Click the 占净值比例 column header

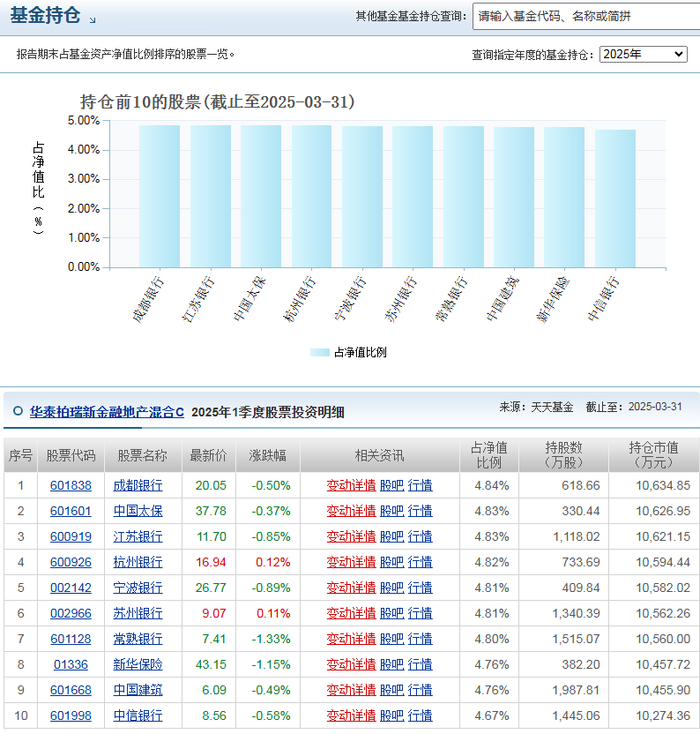pyautogui.click(x=489, y=455)
